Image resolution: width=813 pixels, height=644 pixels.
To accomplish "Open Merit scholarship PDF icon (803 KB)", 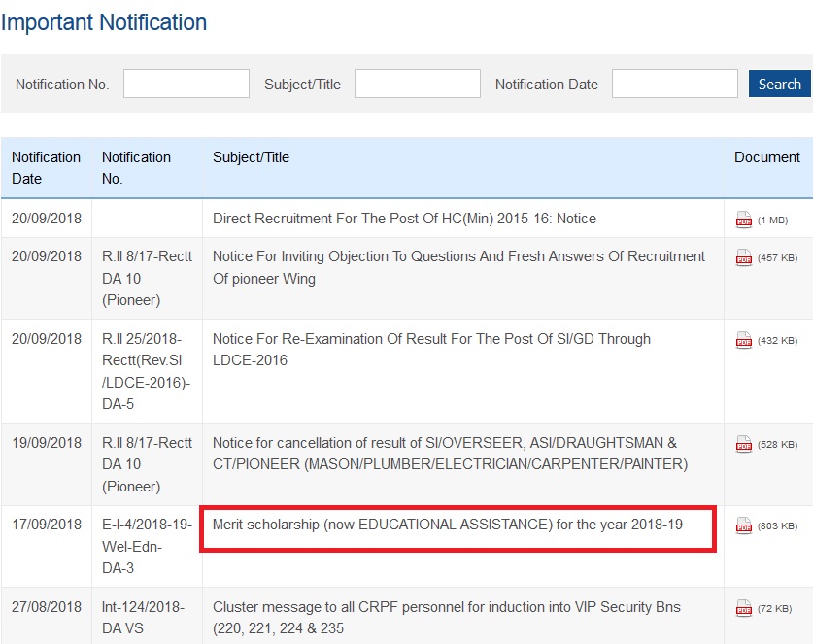I will coord(743,525).
